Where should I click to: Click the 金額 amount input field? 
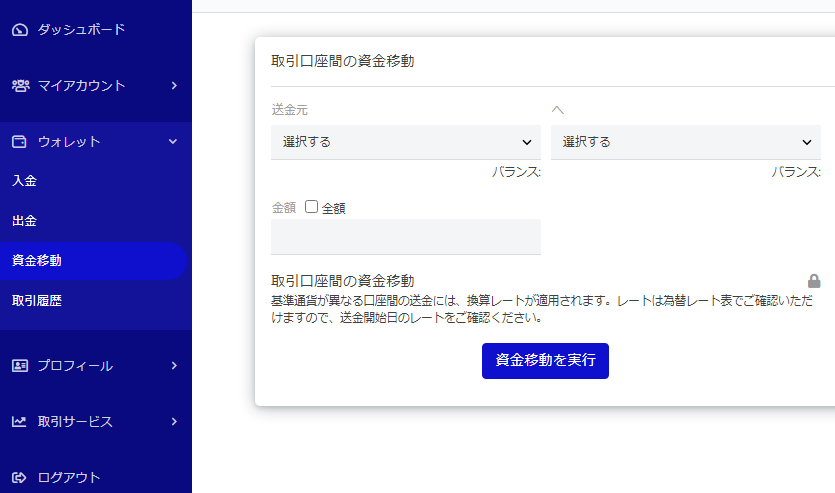(x=405, y=237)
